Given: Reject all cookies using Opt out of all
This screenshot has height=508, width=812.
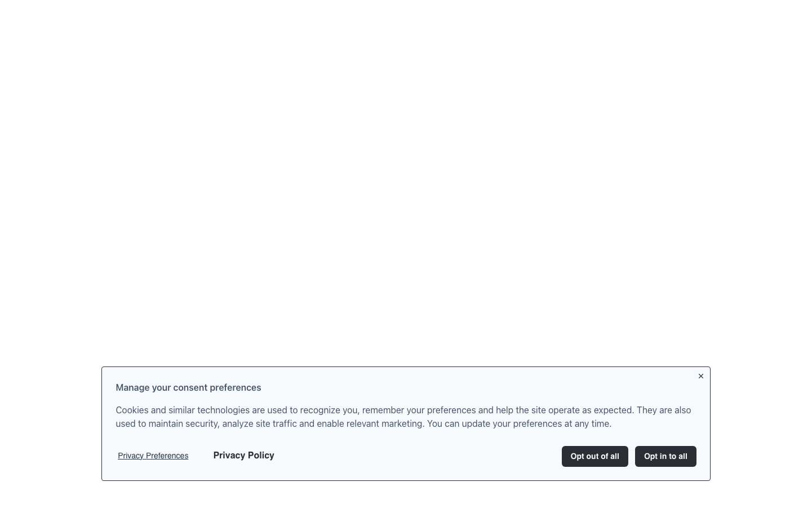Looking at the screenshot, I should pos(594,456).
